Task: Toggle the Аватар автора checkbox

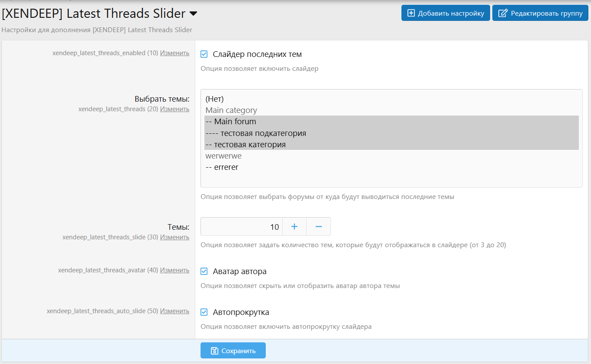Action: tap(204, 271)
